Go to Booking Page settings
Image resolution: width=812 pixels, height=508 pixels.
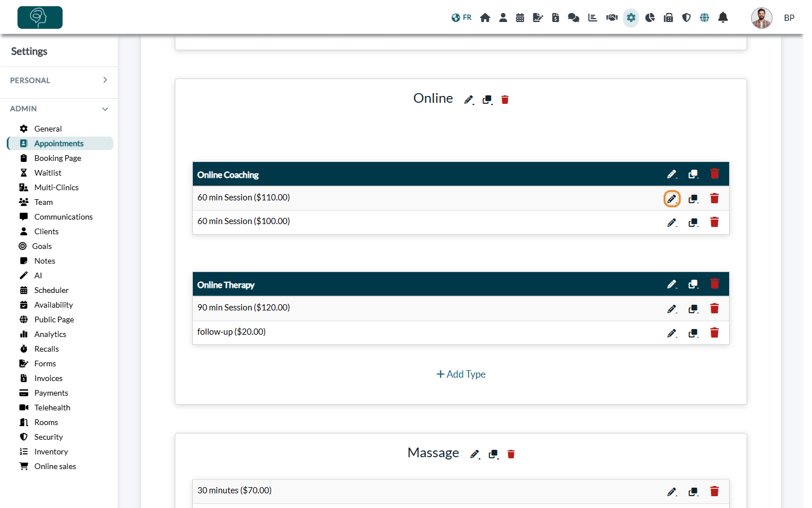click(x=58, y=158)
